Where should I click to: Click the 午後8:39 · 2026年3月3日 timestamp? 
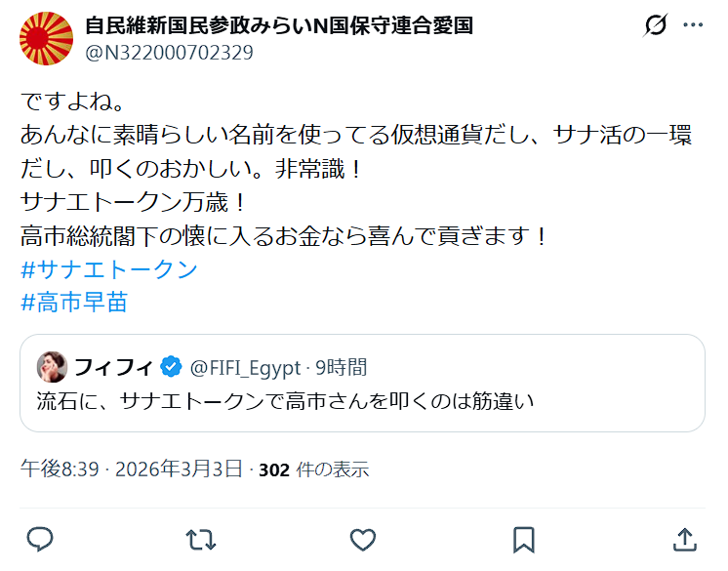click(x=132, y=469)
